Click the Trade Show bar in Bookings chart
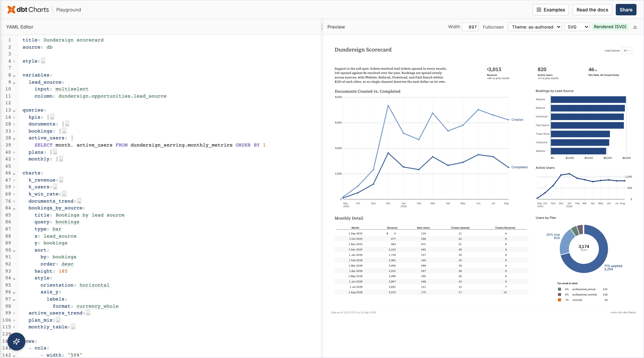Screen dimensions: 644x358 tap(580, 134)
